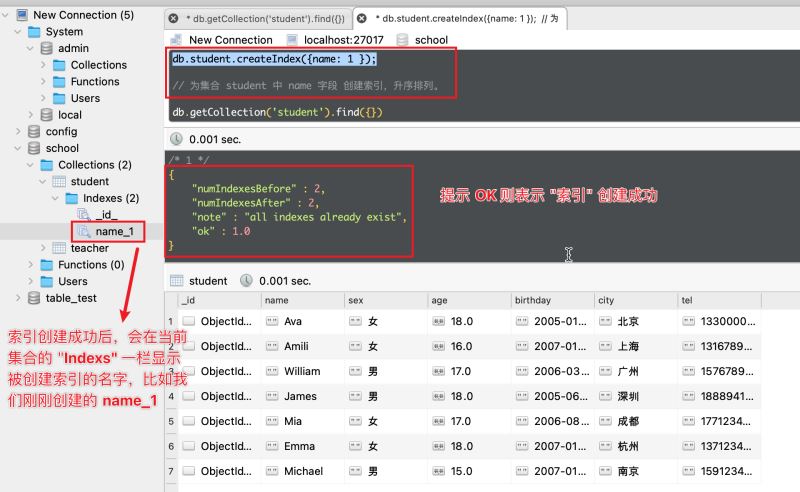Click the config database icon
This screenshot has width=800, height=492.
coord(34,132)
